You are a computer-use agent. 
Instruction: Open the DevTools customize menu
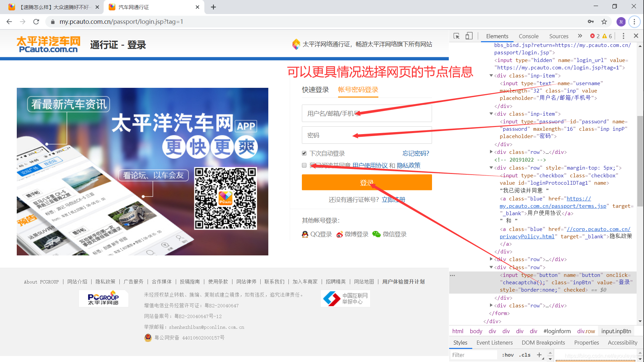click(623, 36)
